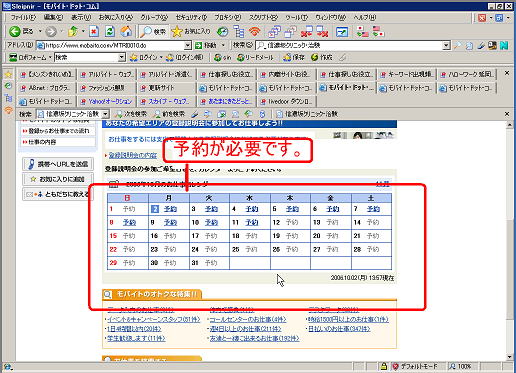Open the ヘルプ(H) menu
The image size is (516, 373).
tap(365, 17)
